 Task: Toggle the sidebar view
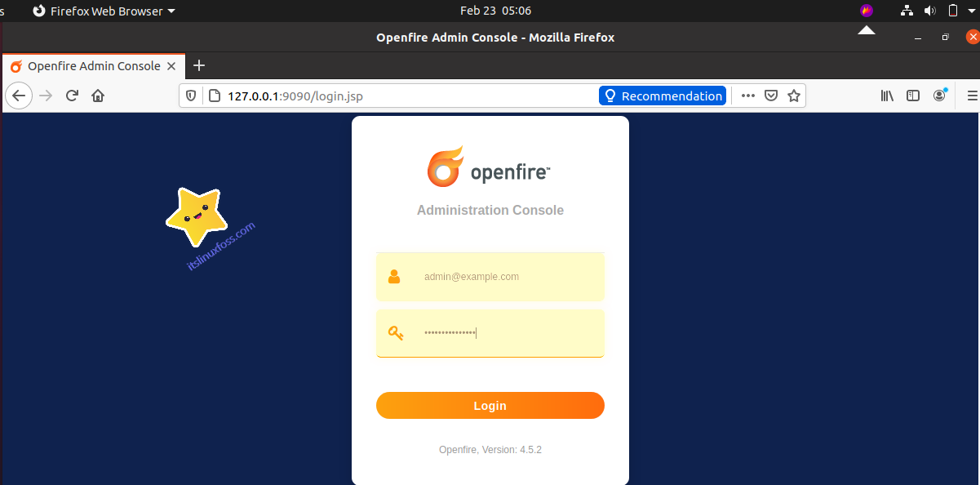point(913,96)
